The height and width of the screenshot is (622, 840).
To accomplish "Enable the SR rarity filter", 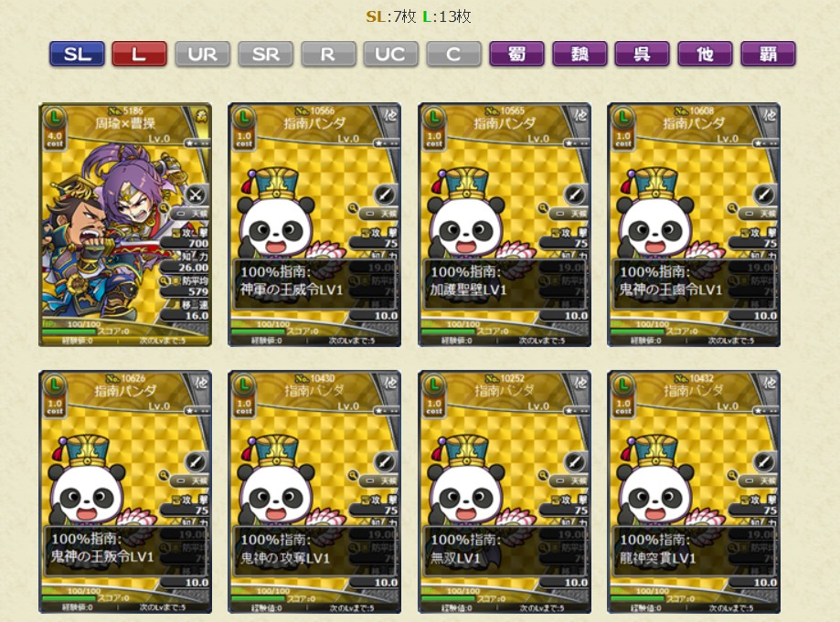I will pos(265,54).
